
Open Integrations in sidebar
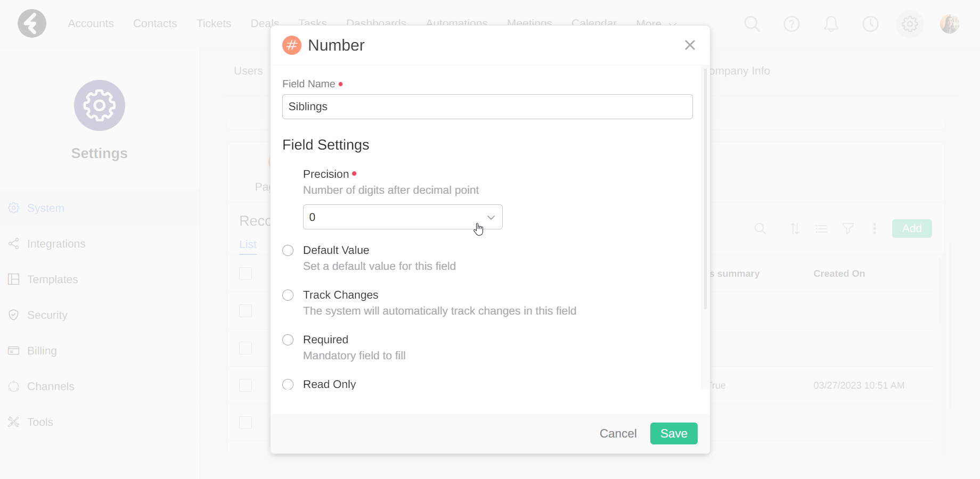99,244
